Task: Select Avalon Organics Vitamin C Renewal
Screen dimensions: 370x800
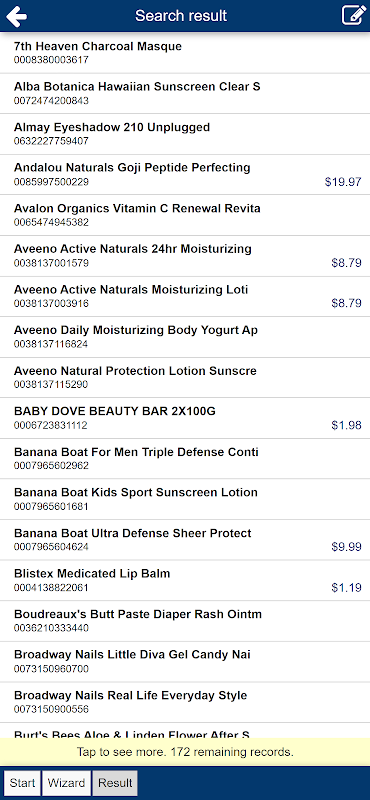Action: (x=185, y=215)
